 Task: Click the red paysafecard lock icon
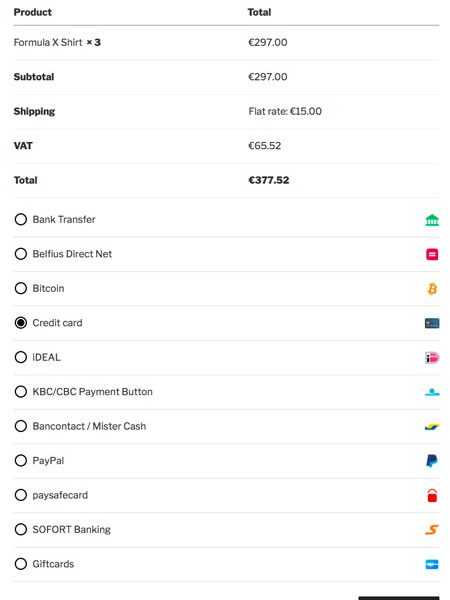[x=432, y=495]
